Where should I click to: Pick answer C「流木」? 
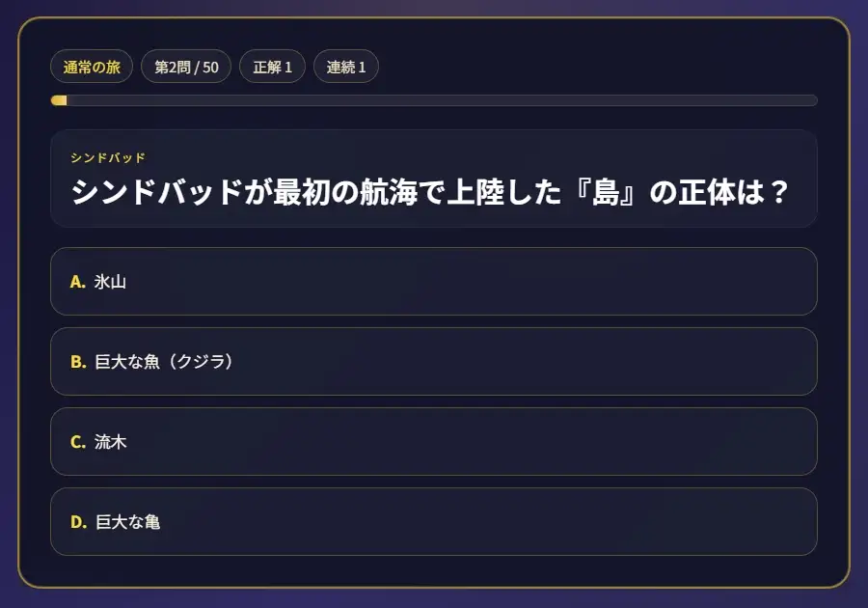click(x=434, y=441)
